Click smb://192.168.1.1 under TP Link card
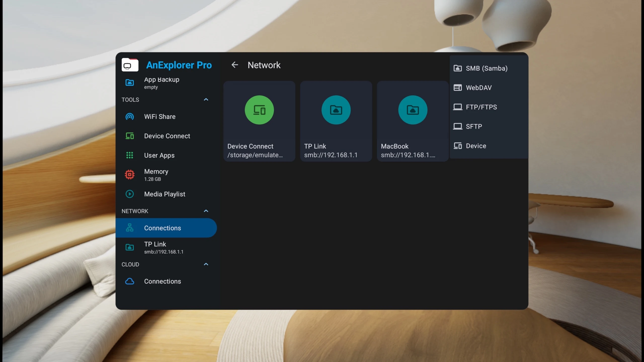The width and height of the screenshot is (644, 362). tap(331, 155)
